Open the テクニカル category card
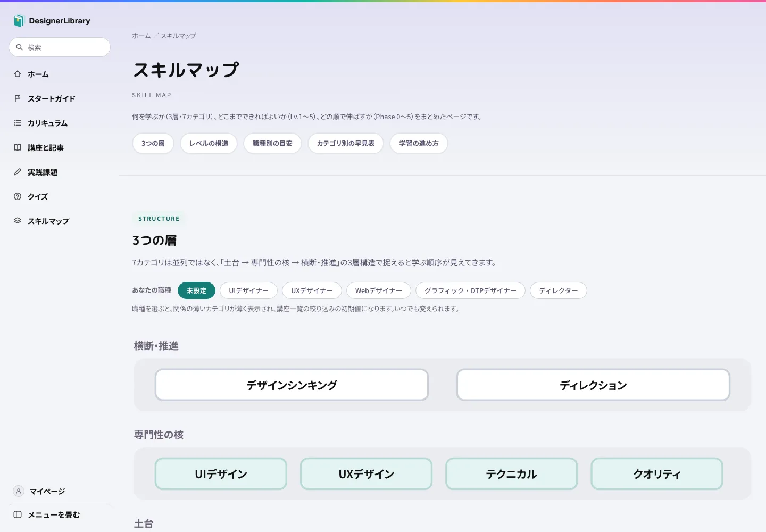 511,473
